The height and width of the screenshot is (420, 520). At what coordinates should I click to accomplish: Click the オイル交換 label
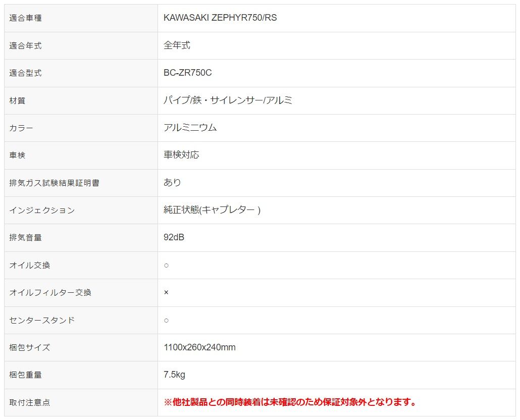[x=29, y=265]
